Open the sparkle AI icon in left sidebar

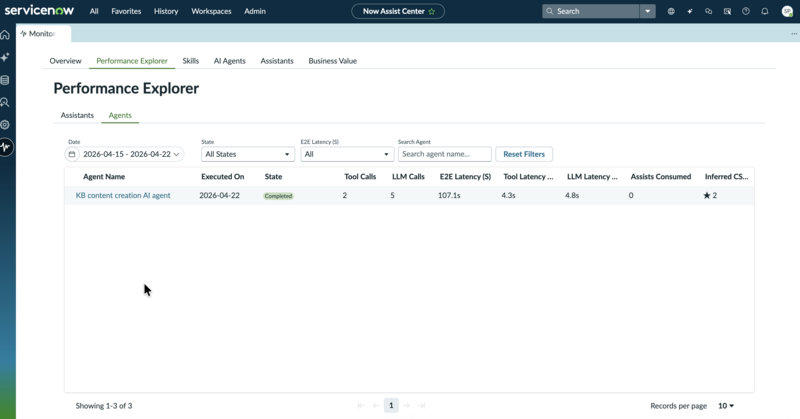tap(5, 57)
